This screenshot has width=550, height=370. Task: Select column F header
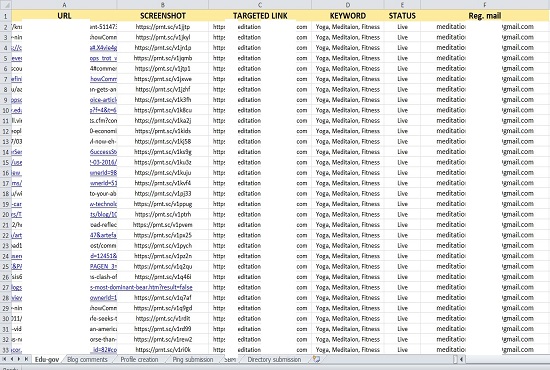(485, 5)
